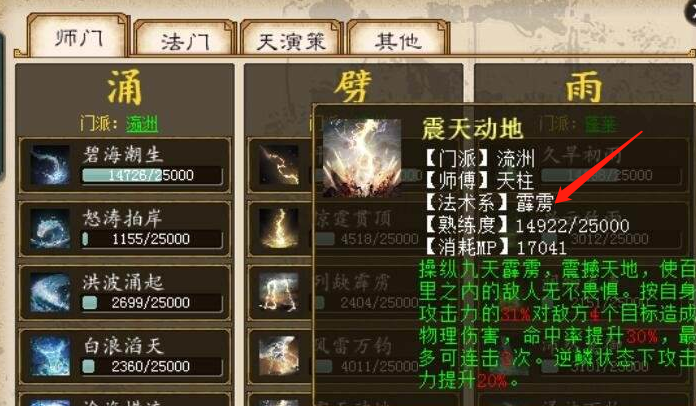Click the 震天动地 tooltip skill image
Viewport: 696px width, 406px height.
pos(362,158)
